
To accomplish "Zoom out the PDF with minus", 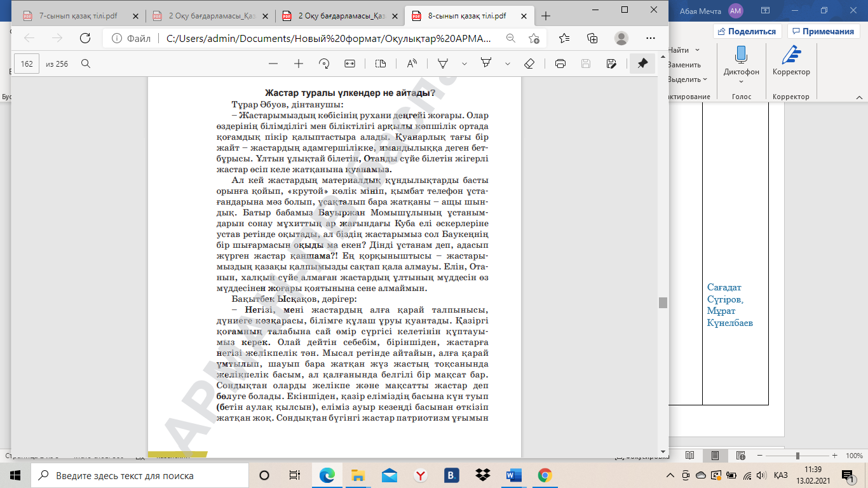I will click(x=273, y=64).
